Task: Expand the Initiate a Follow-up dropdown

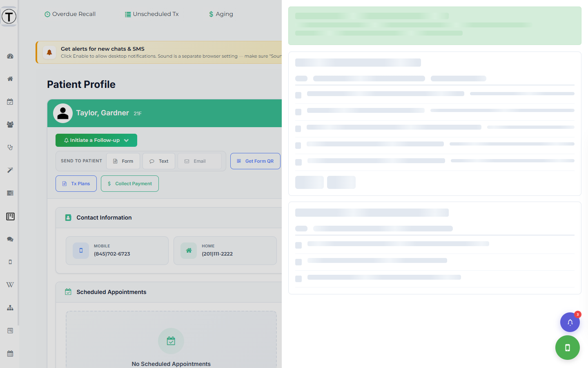Action: click(96, 140)
